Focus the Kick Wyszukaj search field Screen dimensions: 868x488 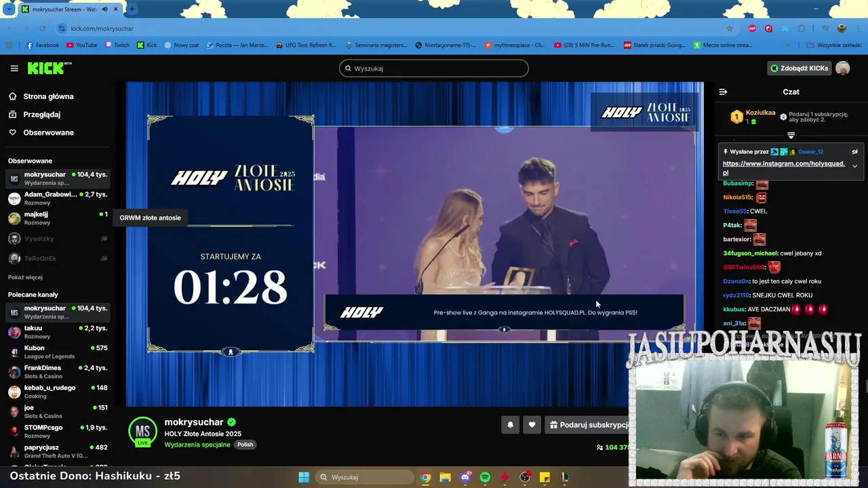(x=434, y=68)
